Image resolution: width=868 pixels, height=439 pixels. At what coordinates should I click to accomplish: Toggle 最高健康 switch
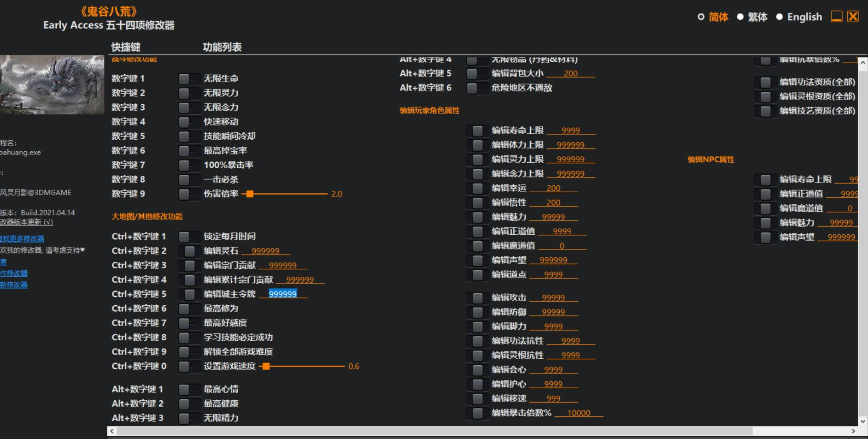[189, 404]
